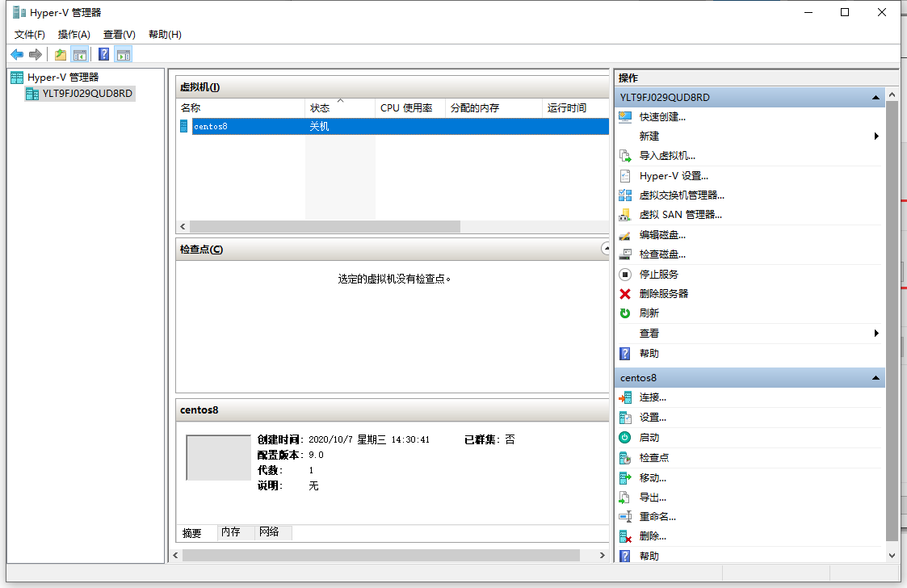Click 连接... (Connect) for centos8
Viewport: 907px width, 588px height.
coord(653,397)
